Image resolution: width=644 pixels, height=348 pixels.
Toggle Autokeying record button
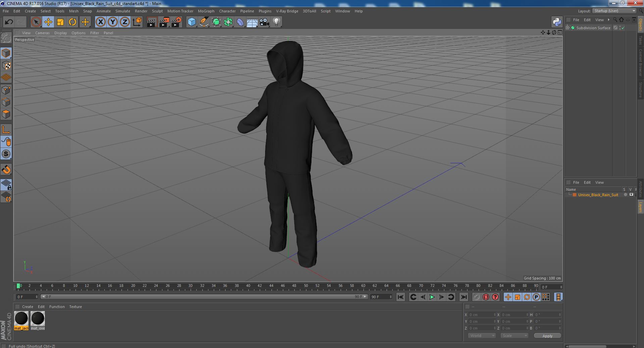point(486,297)
